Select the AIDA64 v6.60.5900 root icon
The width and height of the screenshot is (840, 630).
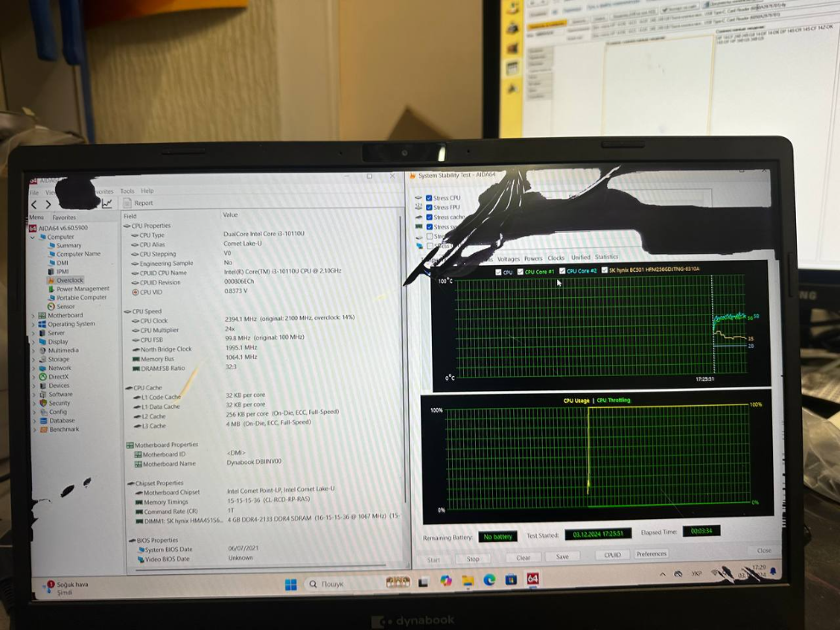(32, 229)
